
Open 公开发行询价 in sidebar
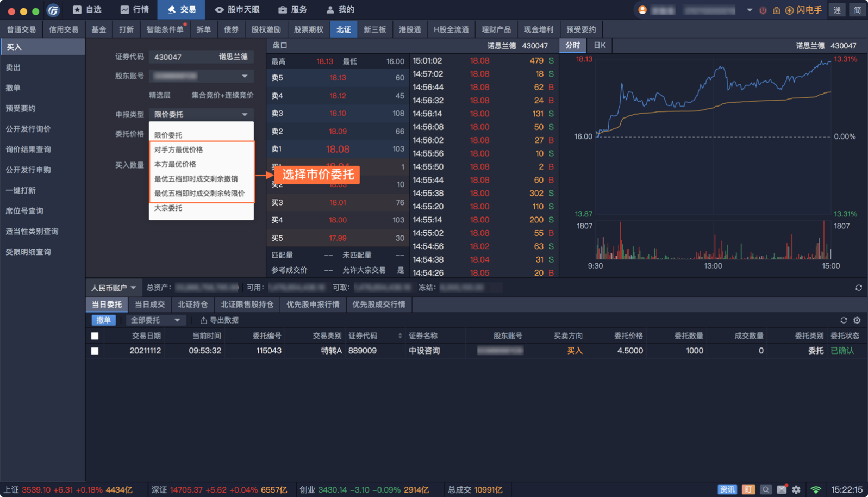[x=42, y=129]
